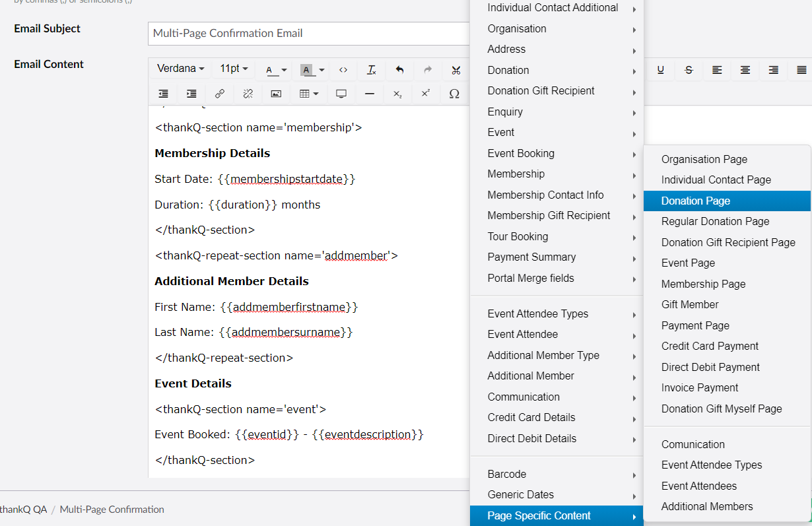Open the source code view icon

[343, 69]
